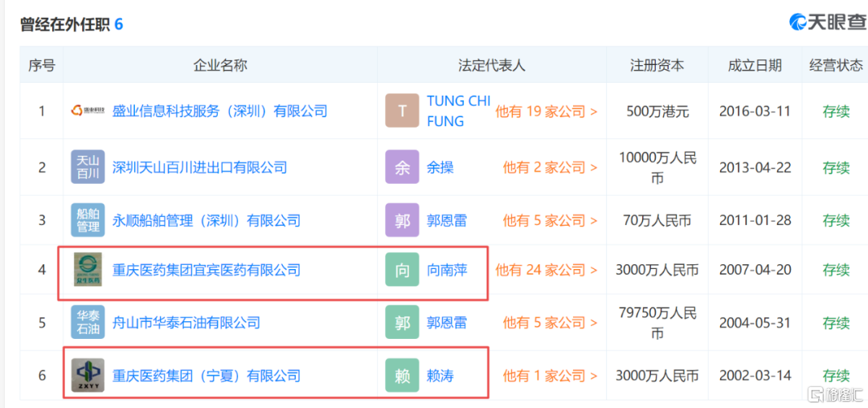The width and height of the screenshot is (868, 408).
Task: Click the 盛业信息科技 company logo icon
Action: pyautogui.click(x=87, y=112)
